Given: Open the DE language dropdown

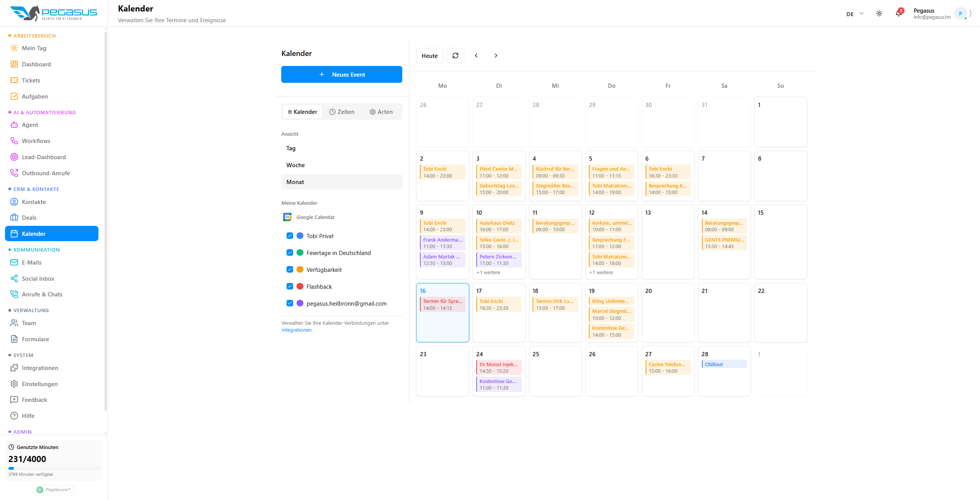Looking at the screenshot, I should pos(854,14).
